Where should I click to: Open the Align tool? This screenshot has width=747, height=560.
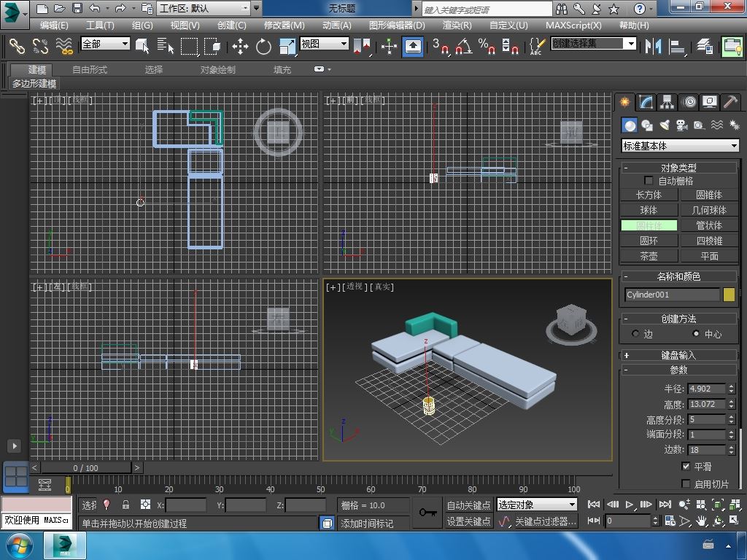677,46
